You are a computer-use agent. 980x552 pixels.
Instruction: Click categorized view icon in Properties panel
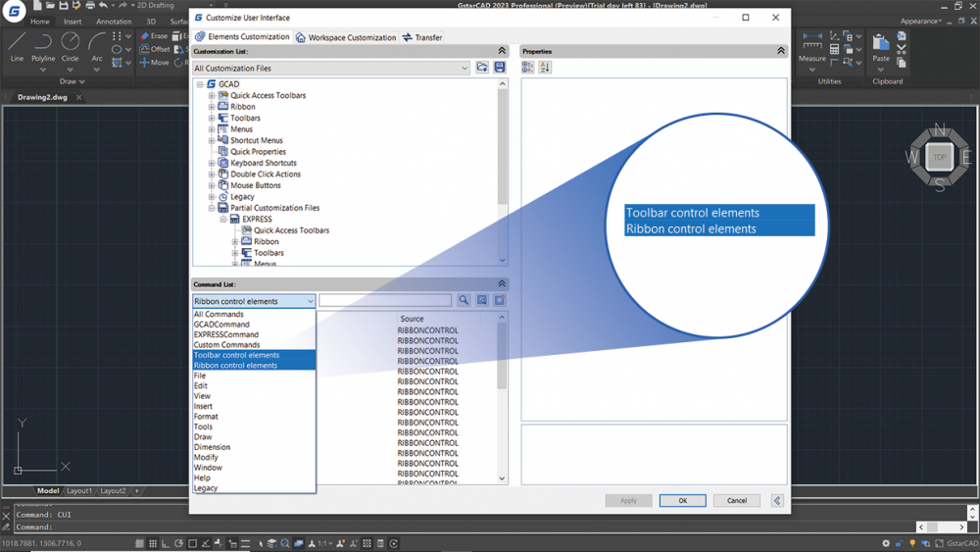coord(528,68)
